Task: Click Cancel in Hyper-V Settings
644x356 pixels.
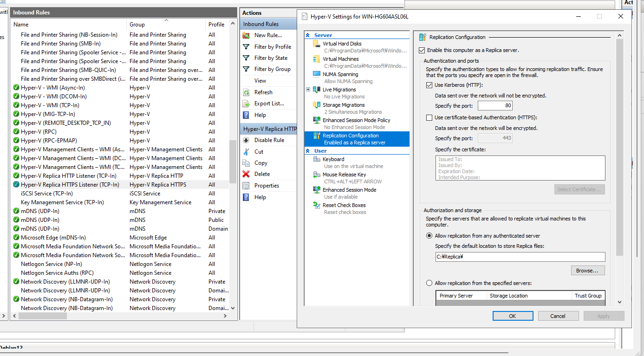Action: (x=558, y=316)
